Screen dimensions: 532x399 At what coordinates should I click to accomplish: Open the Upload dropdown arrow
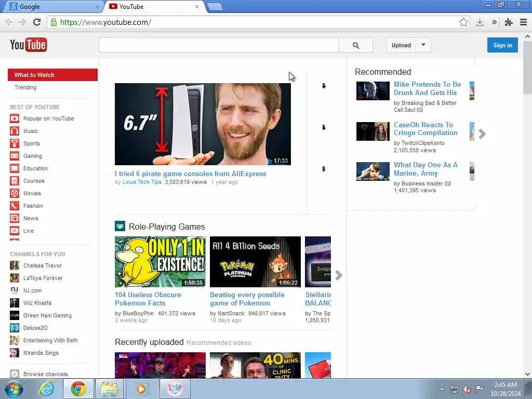tap(423, 45)
